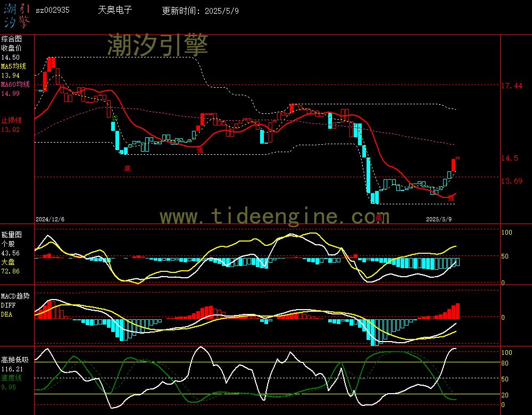Click the 13.69 price axis label
Screen dimensions: 532x415
coord(512,181)
